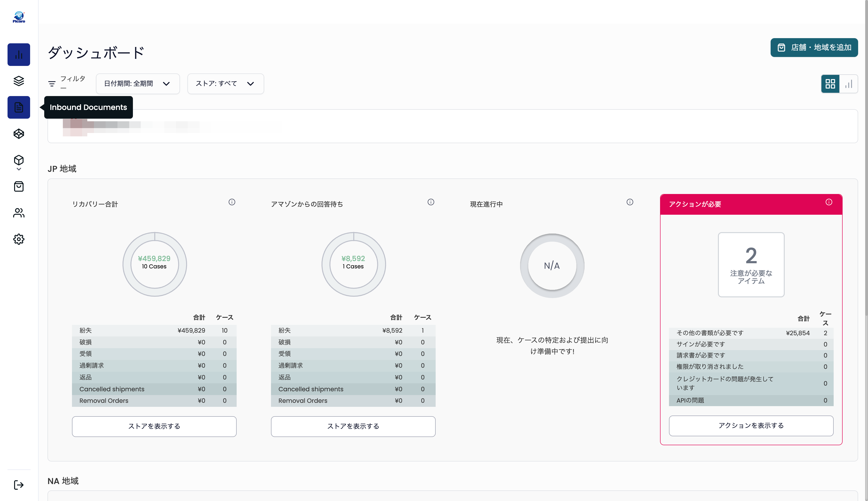Open Inbound Documents in the sidebar
Viewport: 868px width, 501px height.
[x=19, y=107]
